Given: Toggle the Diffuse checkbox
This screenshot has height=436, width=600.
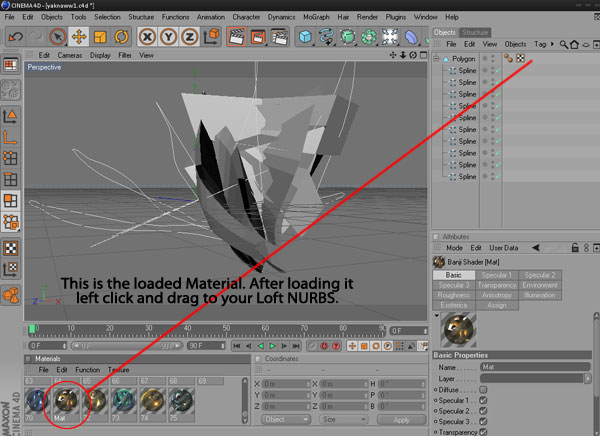Looking at the screenshot, I should click(x=483, y=390).
